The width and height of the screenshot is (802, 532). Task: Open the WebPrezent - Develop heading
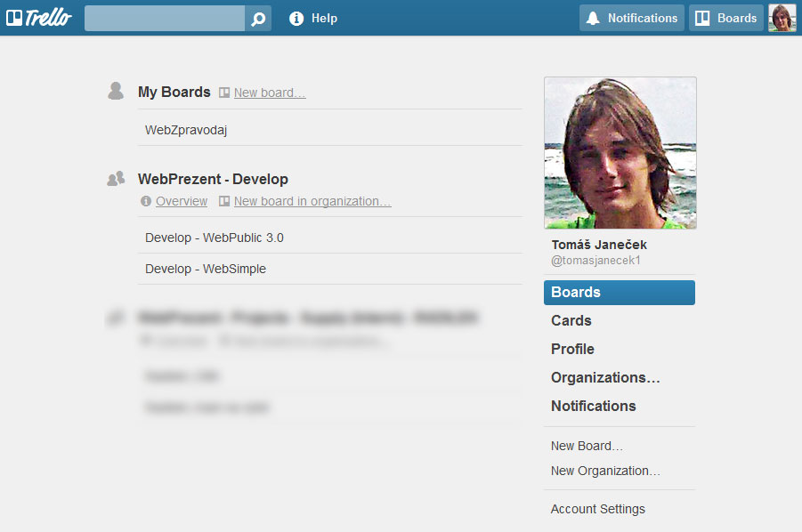tap(213, 179)
